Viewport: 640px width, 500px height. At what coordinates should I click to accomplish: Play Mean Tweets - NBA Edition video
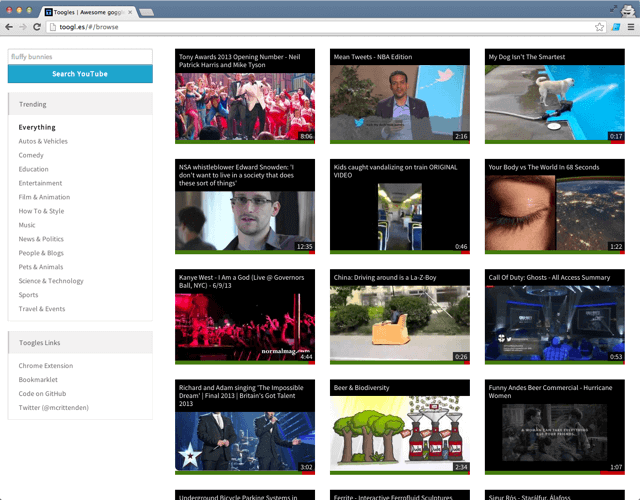(400, 96)
